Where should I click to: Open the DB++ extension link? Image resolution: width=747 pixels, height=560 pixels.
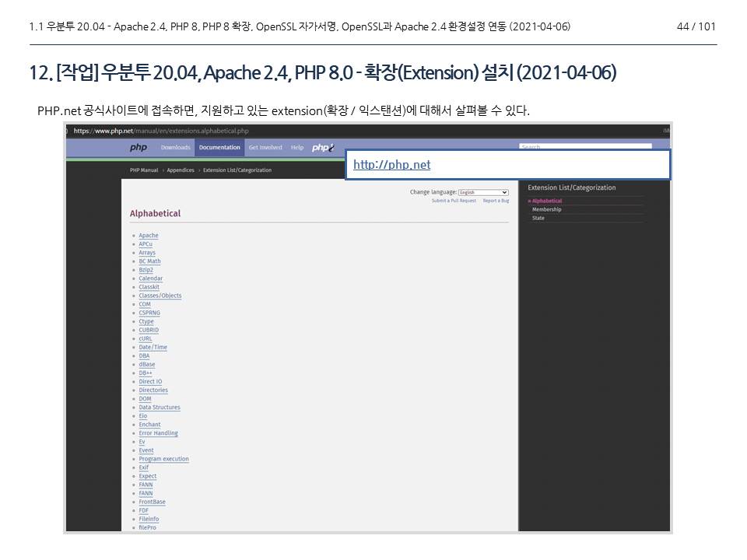[146, 373]
